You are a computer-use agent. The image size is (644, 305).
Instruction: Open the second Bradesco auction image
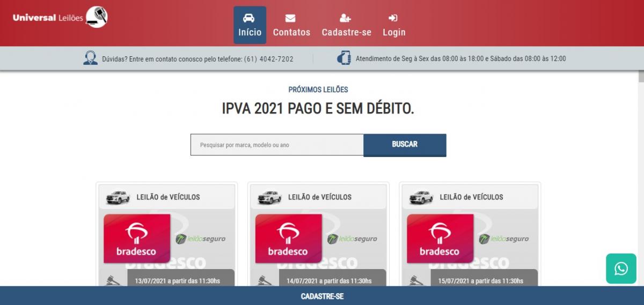coord(288,239)
